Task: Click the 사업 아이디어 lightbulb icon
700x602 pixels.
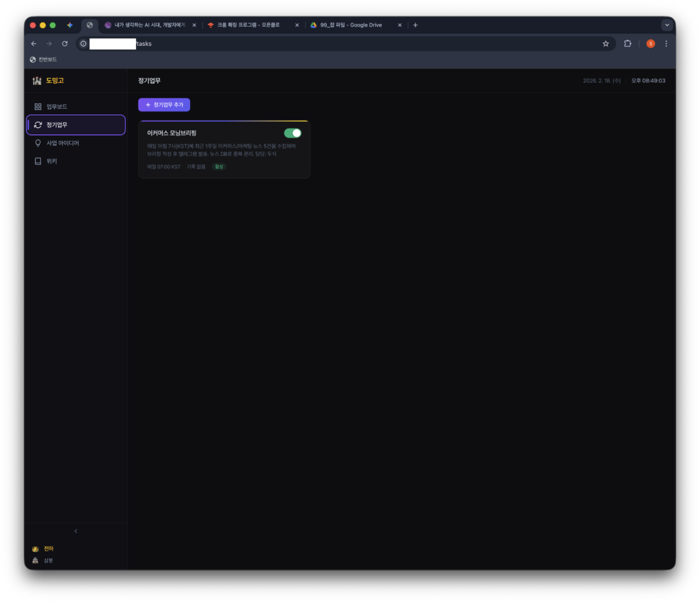Action: coord(38,143)
